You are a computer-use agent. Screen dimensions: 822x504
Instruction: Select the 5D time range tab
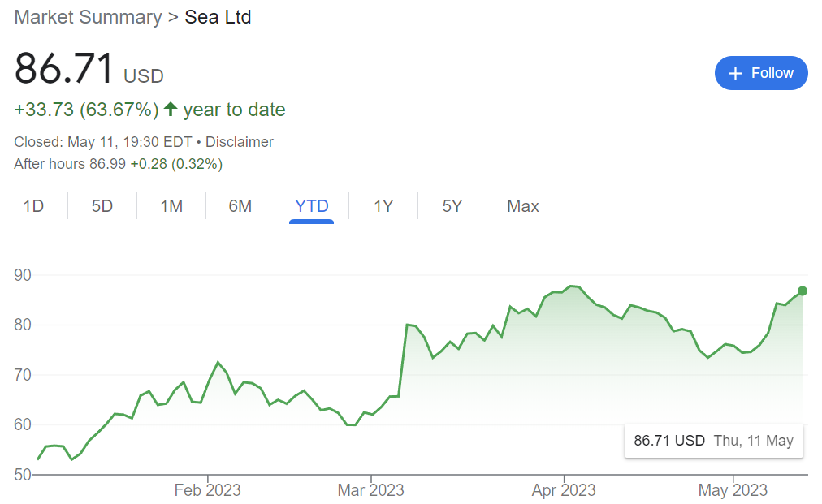(x=102, y=206)
